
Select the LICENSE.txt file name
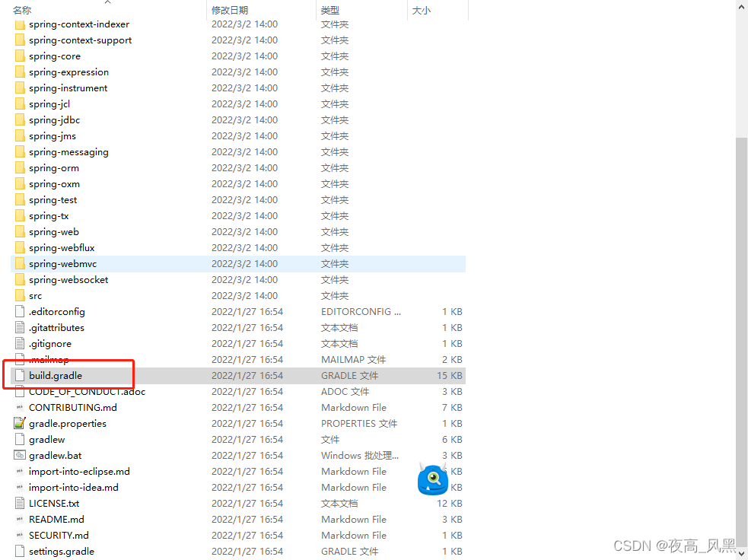(54, 503)
